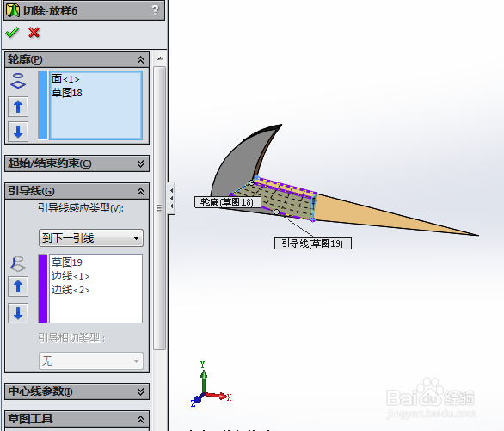Open 引导线感应类型 dropdown 到下一引线
This screenshot has height=431, width=504.
tap(91, 238)
